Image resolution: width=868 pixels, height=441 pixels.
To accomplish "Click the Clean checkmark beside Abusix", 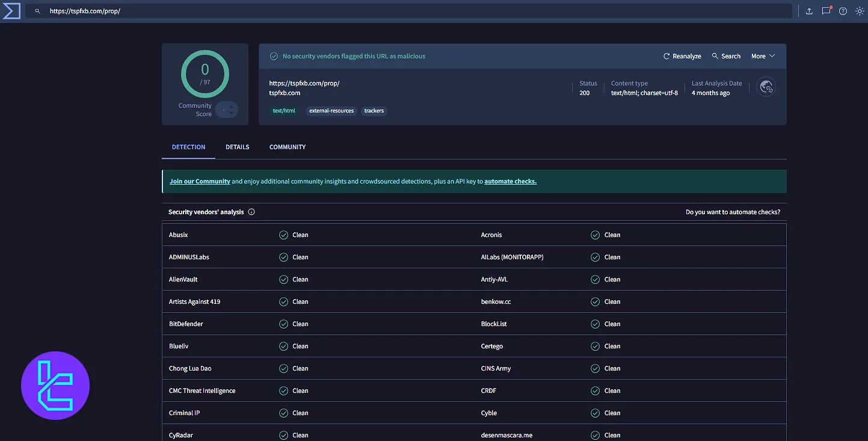I will (283, 235).
